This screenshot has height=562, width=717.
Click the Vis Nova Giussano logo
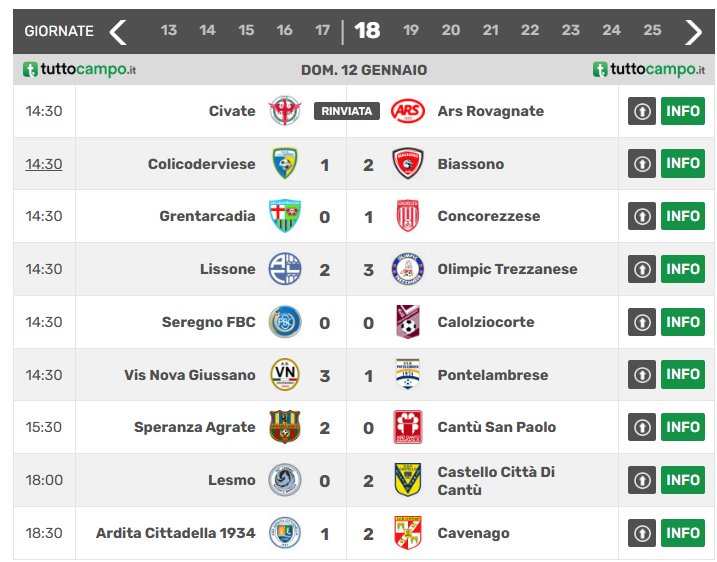tap(285, 375)
